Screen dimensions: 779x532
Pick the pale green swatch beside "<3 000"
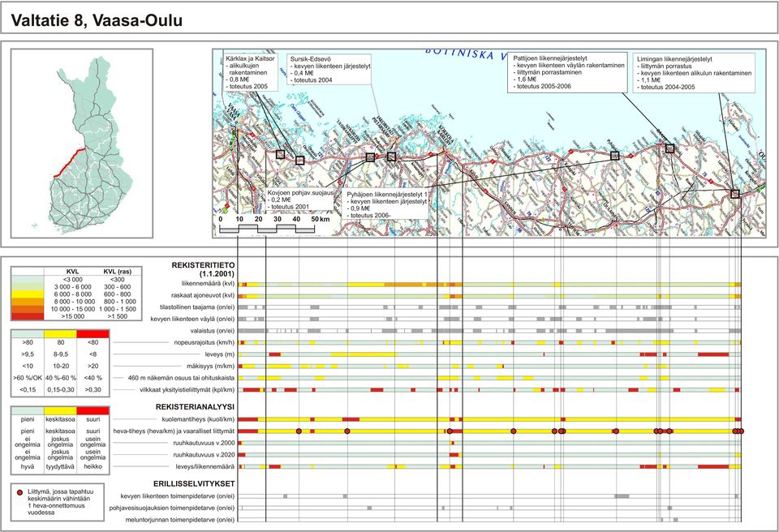[28, 279]
